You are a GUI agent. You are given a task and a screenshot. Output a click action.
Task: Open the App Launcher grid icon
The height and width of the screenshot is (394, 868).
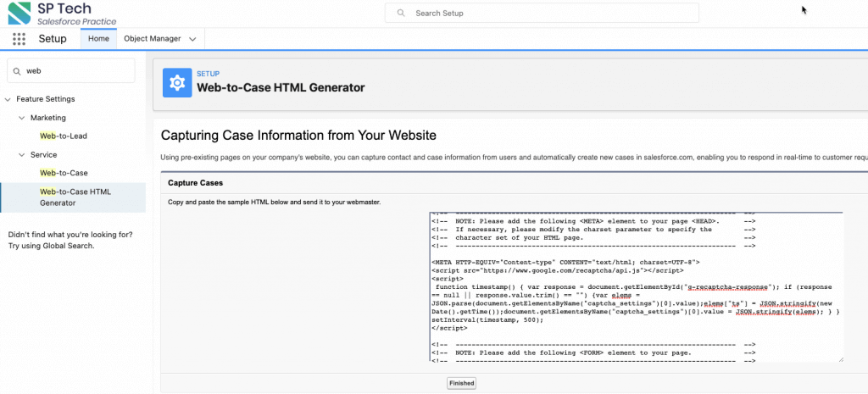(x=19, y=39)
